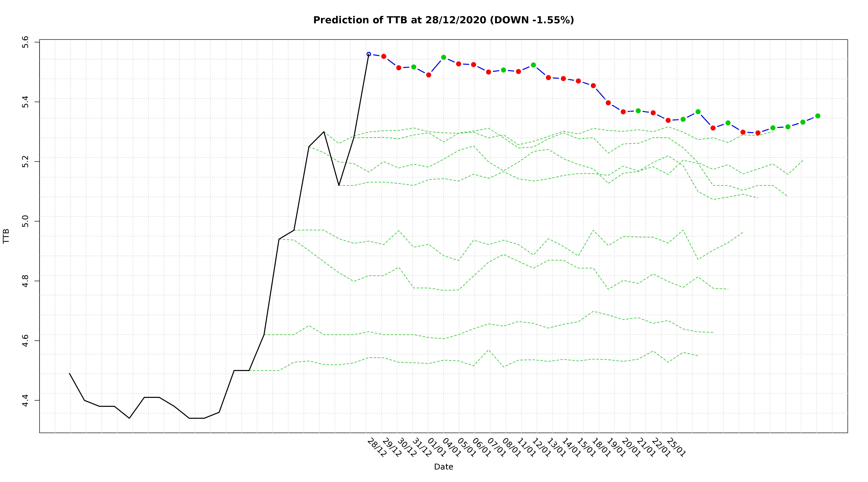This screenshot has height=482, width=868.
Task: Click the 18/01 date tick label
Action: click(x=601, y=448)
